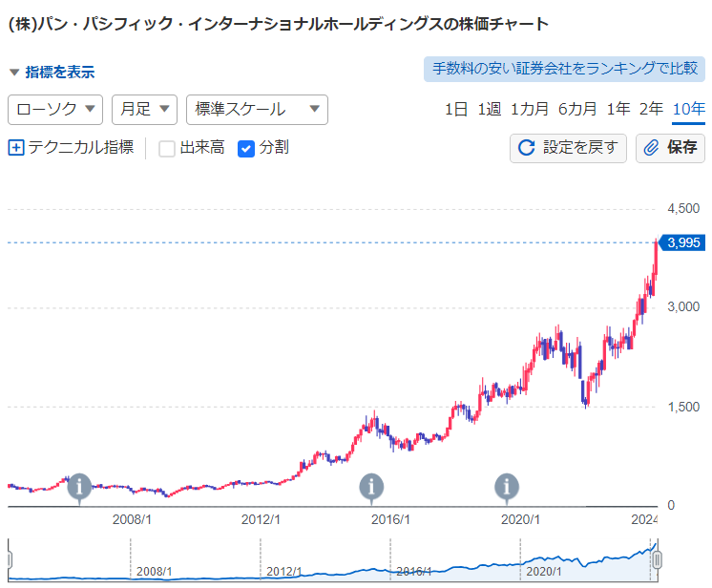Select the 1カ月 range tab
The height and width of the screenshot is (588, 712).
pos(529,109)
